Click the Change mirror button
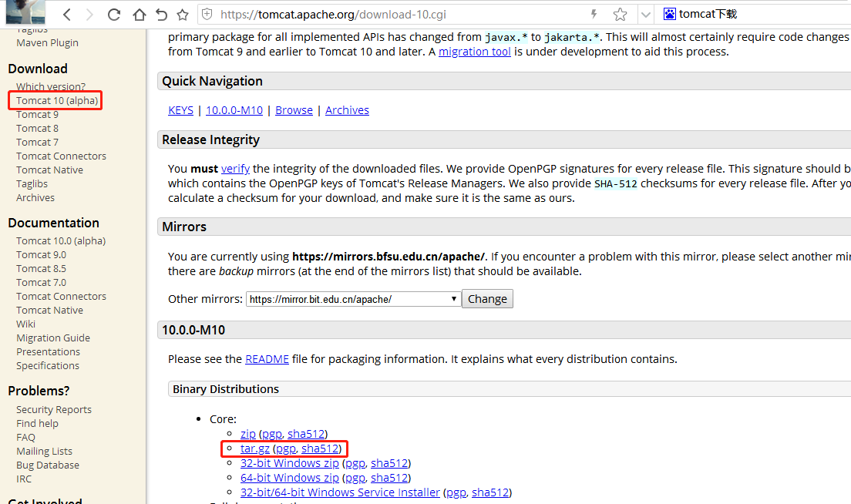This screenshot has height=504, width=851. (x=487, y=299)
